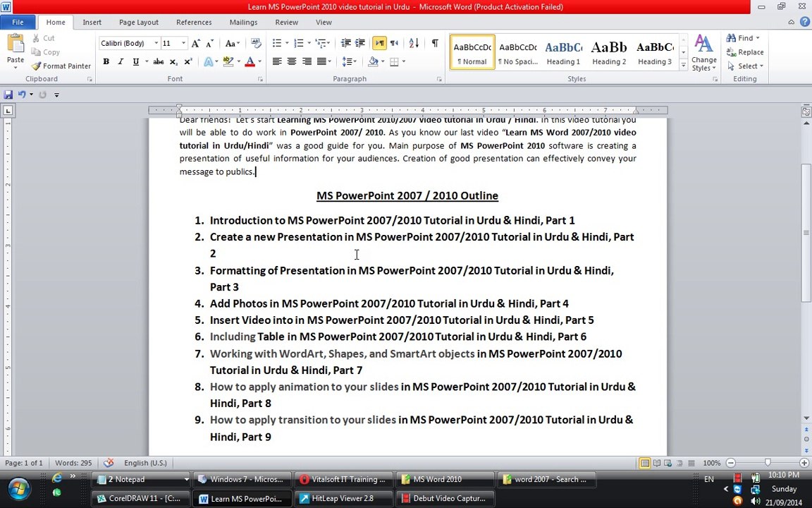Align text right

(x=307, y=61)
